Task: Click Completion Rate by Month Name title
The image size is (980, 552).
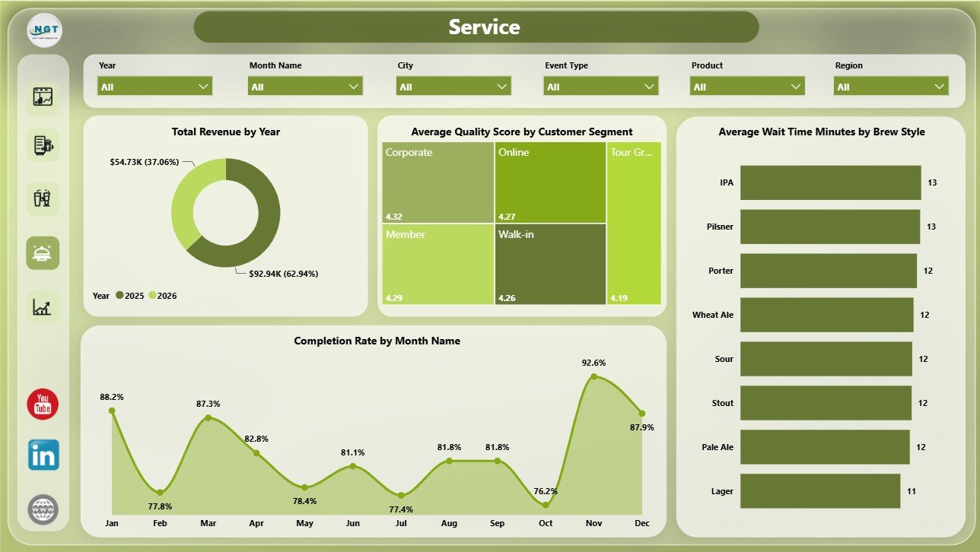Action: 377,341
